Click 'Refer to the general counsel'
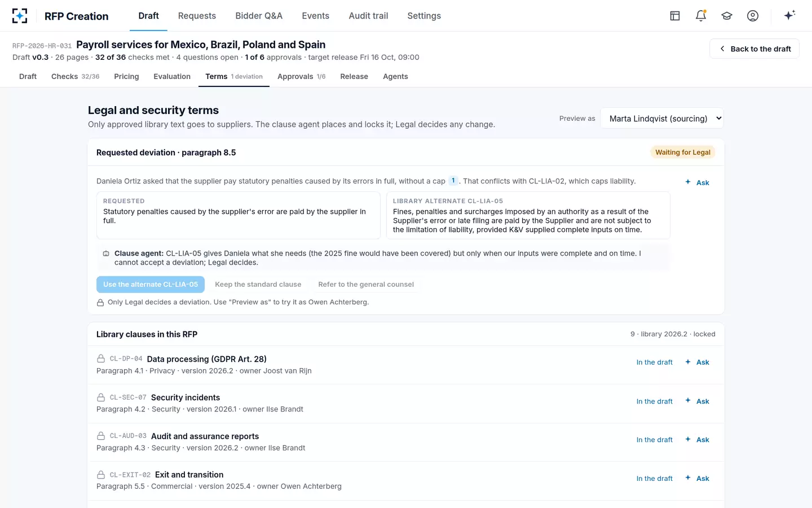 click(366, 284)
